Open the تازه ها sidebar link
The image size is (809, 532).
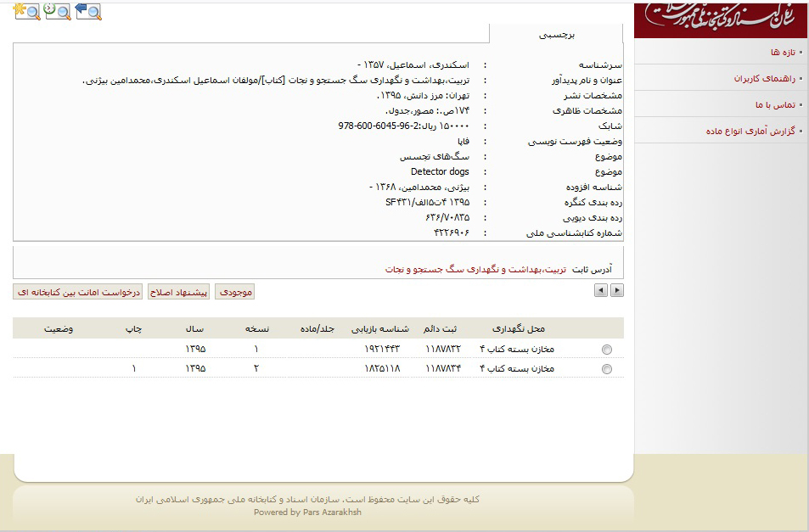coord(784,52)
